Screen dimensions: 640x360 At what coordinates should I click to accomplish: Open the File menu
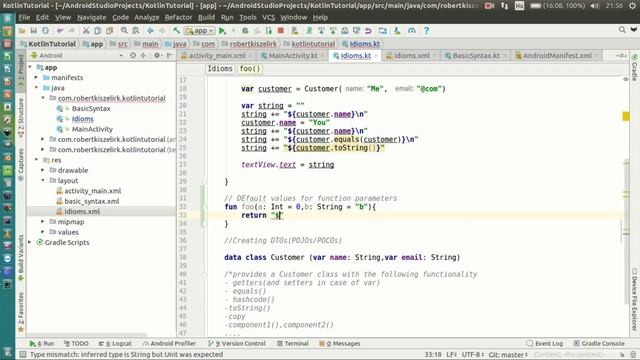coord(24,17)
